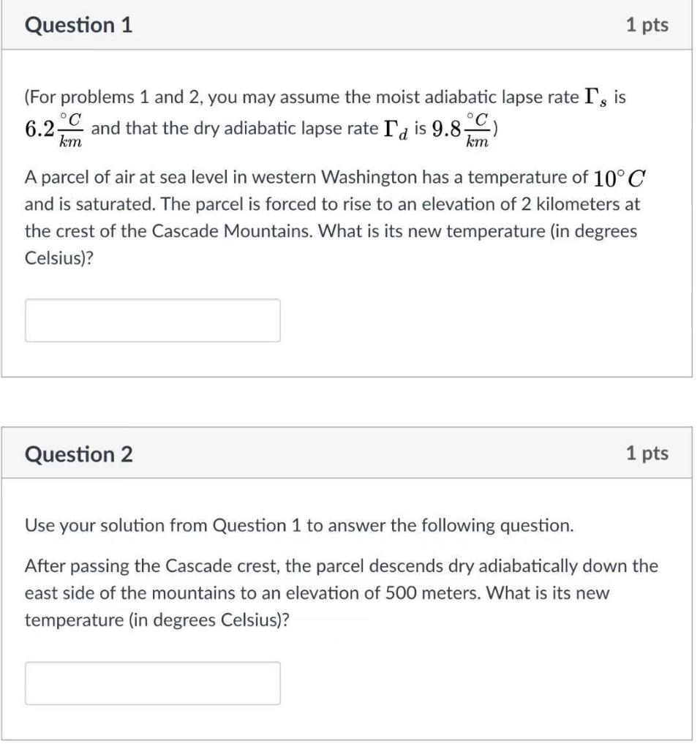Select the Question 1 header bar
Screen dimensions: 700x749
pyautogui.click(x=350, y=24)
